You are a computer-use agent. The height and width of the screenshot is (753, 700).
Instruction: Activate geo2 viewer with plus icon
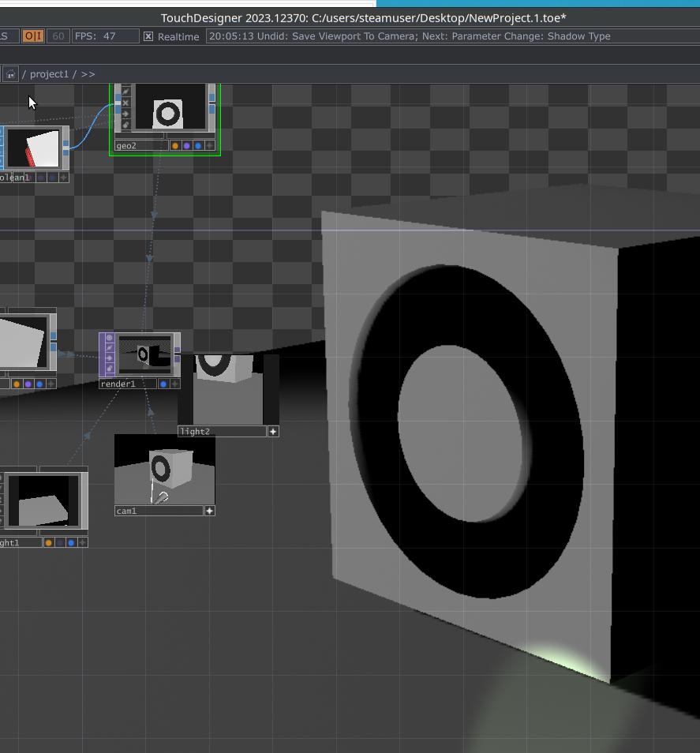tap(210, 145)
